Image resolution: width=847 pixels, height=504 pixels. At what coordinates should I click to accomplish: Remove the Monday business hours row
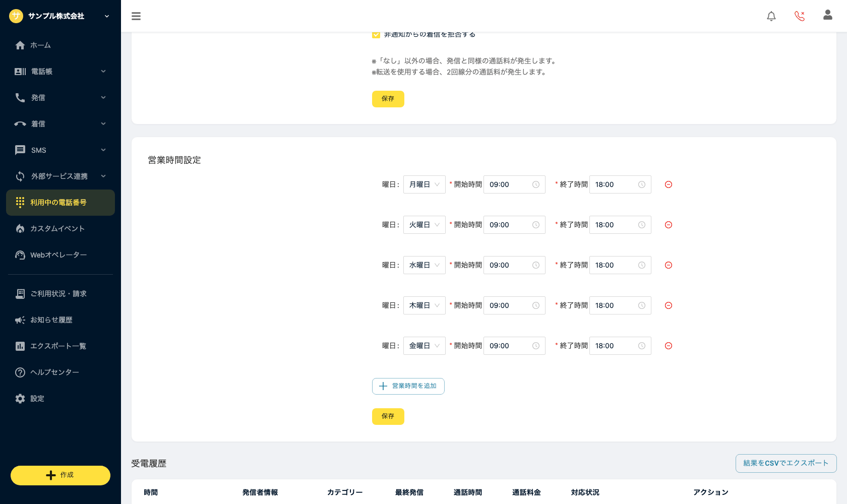pyautogui.click(x=669, y=184)
